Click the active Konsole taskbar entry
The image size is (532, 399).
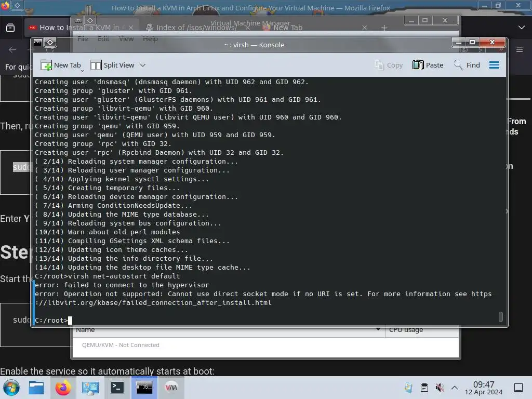click(x=144, y=388)
